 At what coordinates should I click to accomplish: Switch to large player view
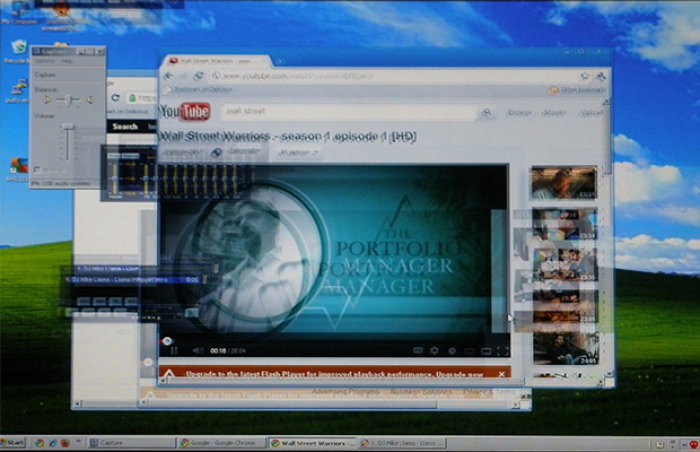486,352
